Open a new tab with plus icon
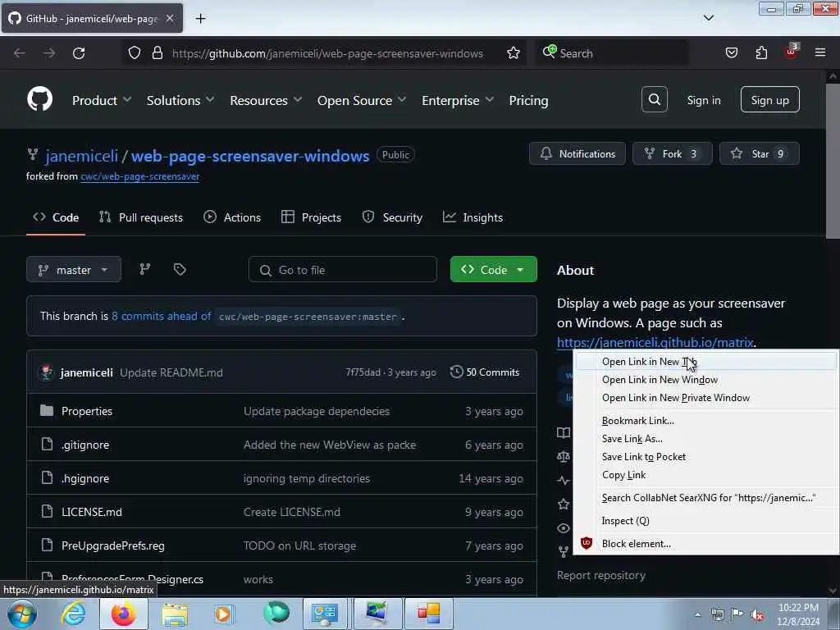840x630 pixels. coord(200,19)
